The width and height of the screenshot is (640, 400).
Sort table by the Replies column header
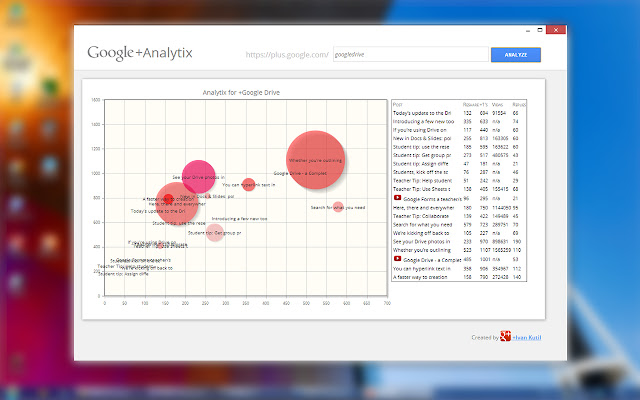tap(519, 104)
